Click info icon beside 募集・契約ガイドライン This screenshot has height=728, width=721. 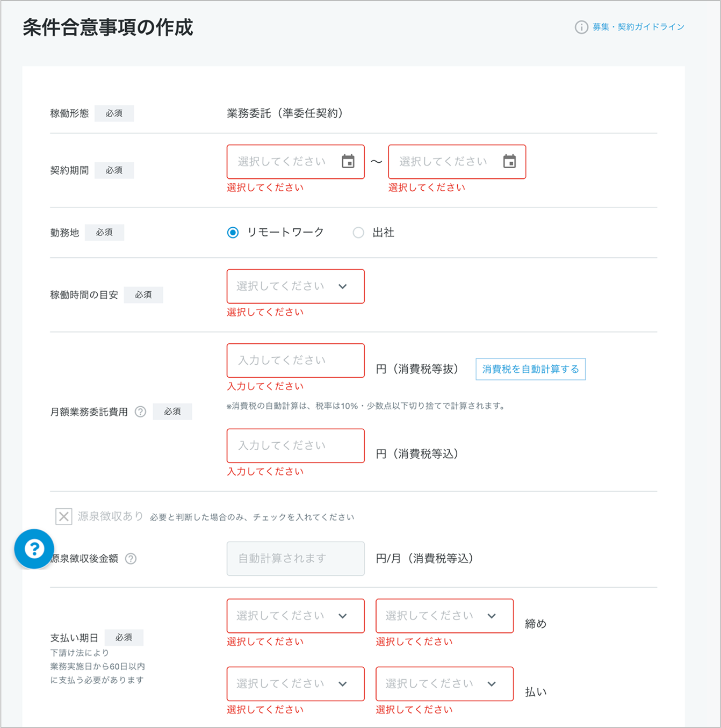coord(581,27)
